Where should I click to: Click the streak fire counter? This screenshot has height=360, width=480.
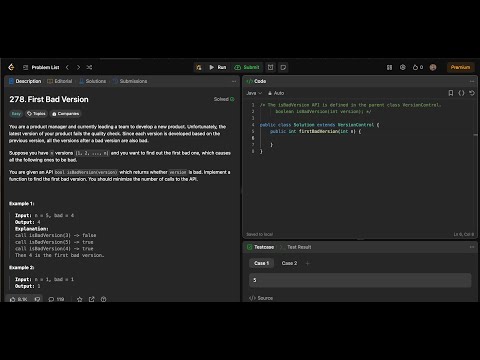pyautogui.click(x=418, y=67)
